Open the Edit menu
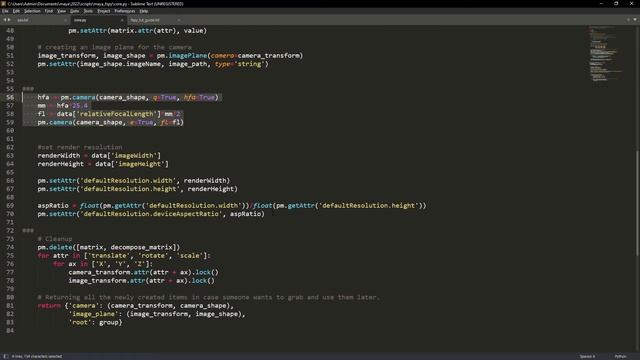The image size is (640, 360). click(x=16, y=11)
